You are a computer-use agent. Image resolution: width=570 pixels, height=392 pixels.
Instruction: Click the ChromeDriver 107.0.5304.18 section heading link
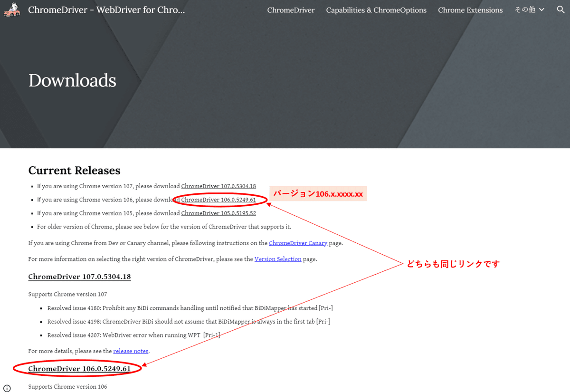pos(79,277)
